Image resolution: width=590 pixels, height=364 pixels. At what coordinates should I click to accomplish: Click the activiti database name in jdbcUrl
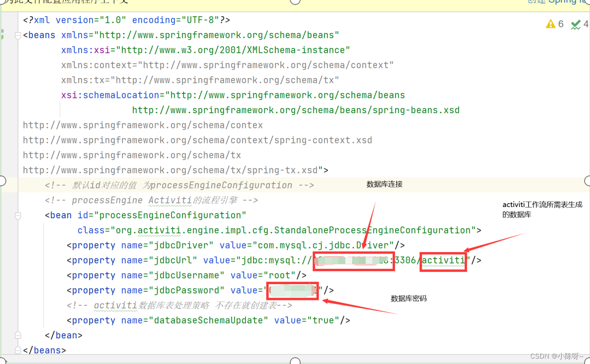pos(443,260)
